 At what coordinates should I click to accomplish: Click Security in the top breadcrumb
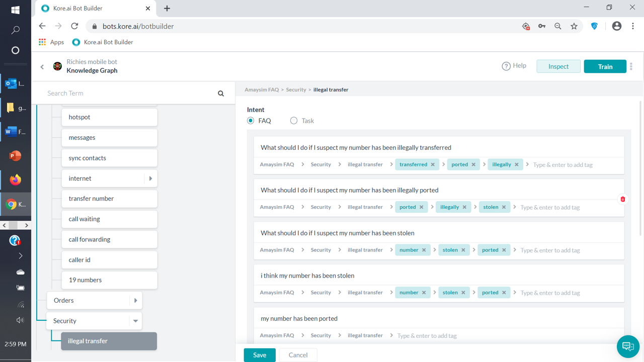296,89
